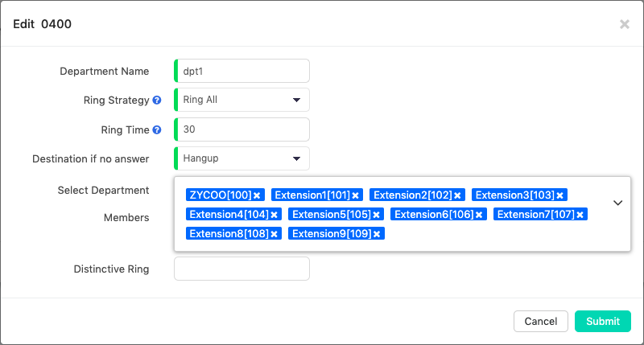The width and height of the screenshot is (644, 345).
Task: Expand the department members list chevron
Action: point(617,203)
